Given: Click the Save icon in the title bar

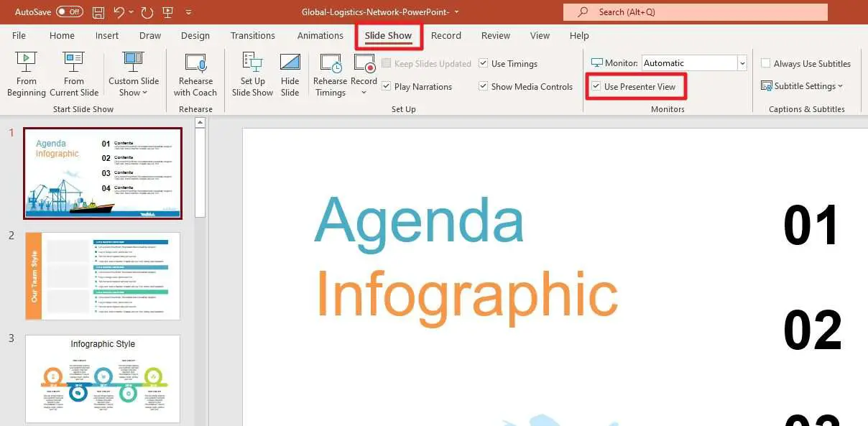Looking at the screenshot, I should pos(98,12).
